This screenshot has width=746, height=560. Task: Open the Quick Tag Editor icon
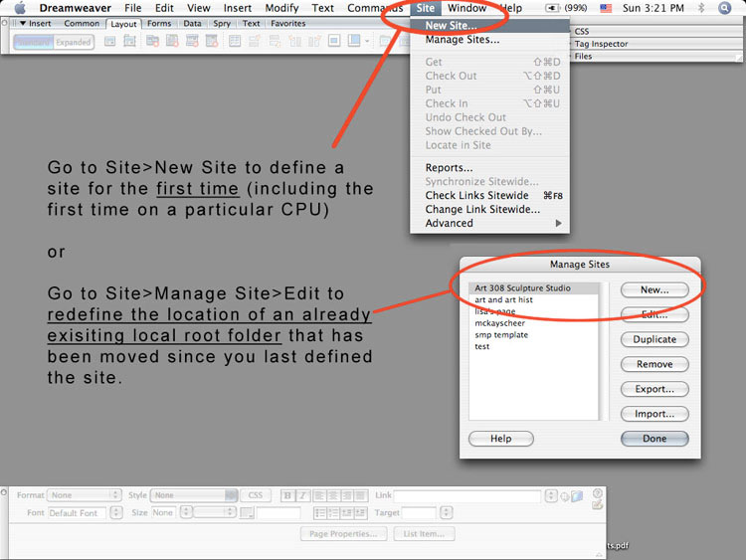598,505
